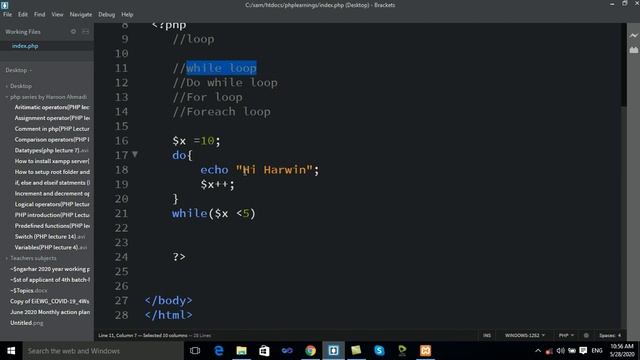This screenshot has width=640, height=360.
Task: Click Spaces indentation toggle in status bar
Action: coord(607,336)
